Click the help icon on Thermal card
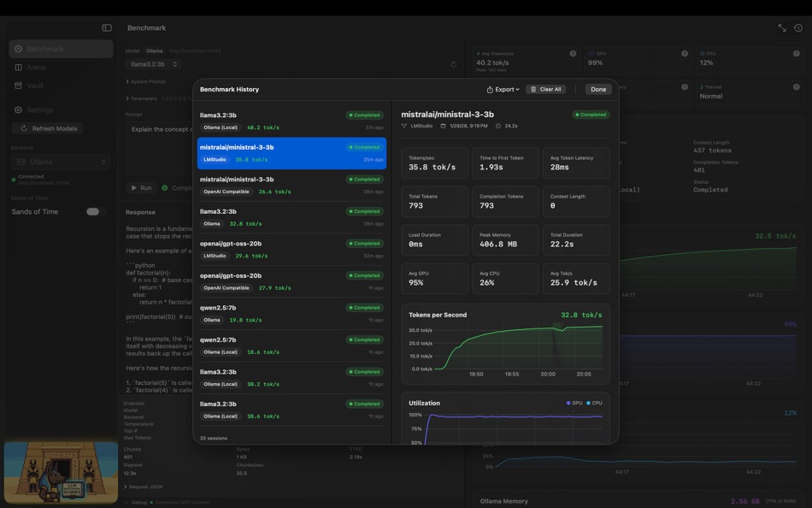 click(x=797, y=86)
